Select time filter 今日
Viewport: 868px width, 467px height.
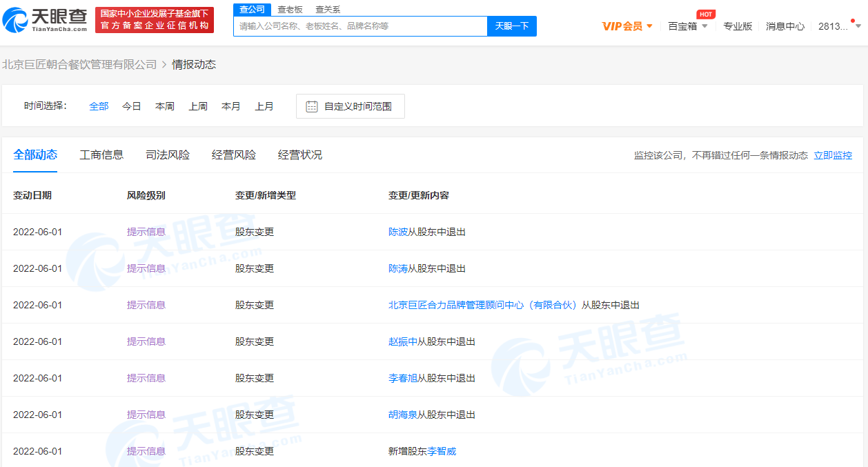coord(132,106)
